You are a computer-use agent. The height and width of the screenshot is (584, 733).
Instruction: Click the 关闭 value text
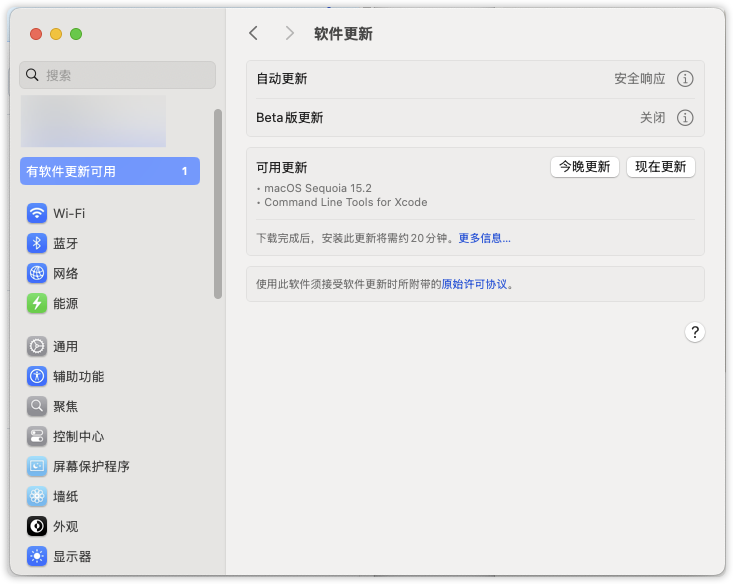pyautogui.click(x=652, y=117)
